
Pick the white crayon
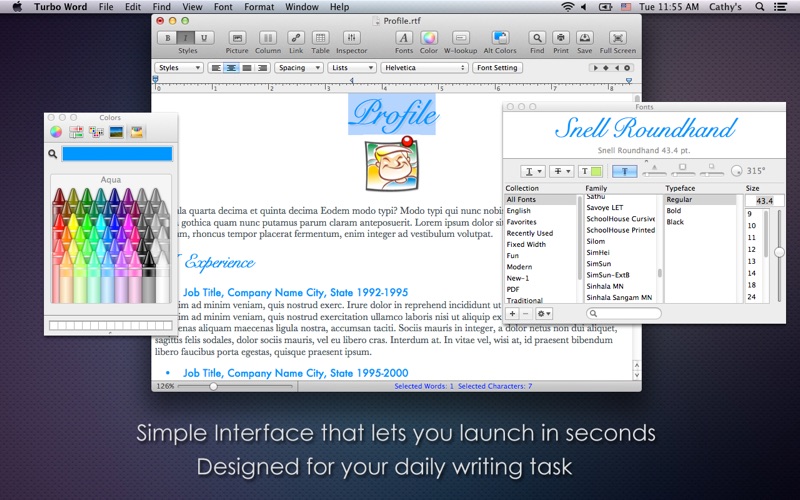tap(163, 278)
